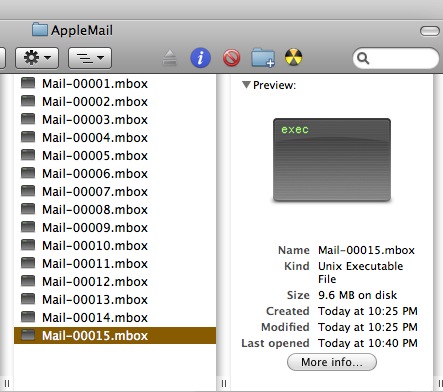Open the Action gear dropdown menu
This screenshot has width=443, height=392.
(x=37, y=58)
